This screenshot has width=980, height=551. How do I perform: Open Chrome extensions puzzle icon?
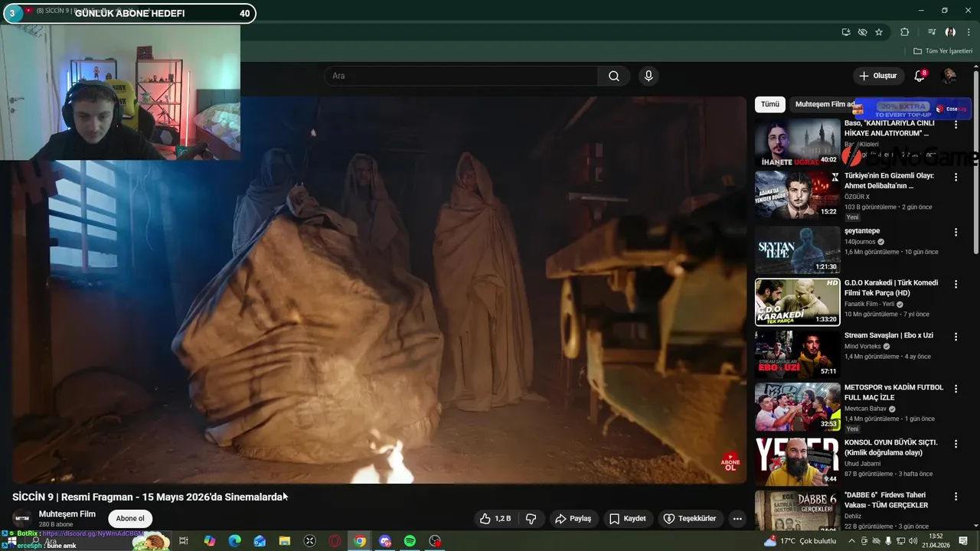point(905,32)
